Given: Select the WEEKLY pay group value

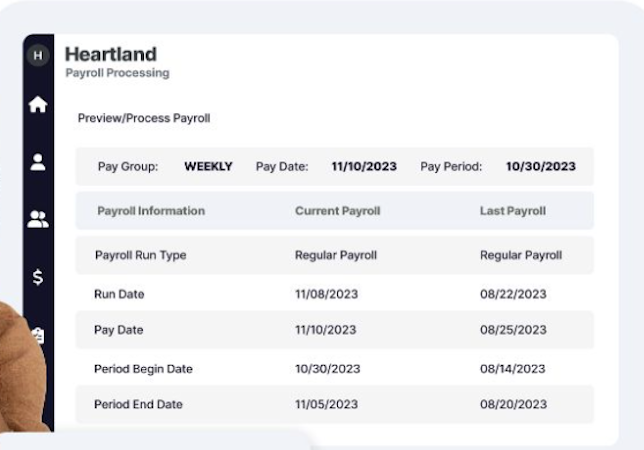Looking at the screenshot, I should tap(208, 167).
